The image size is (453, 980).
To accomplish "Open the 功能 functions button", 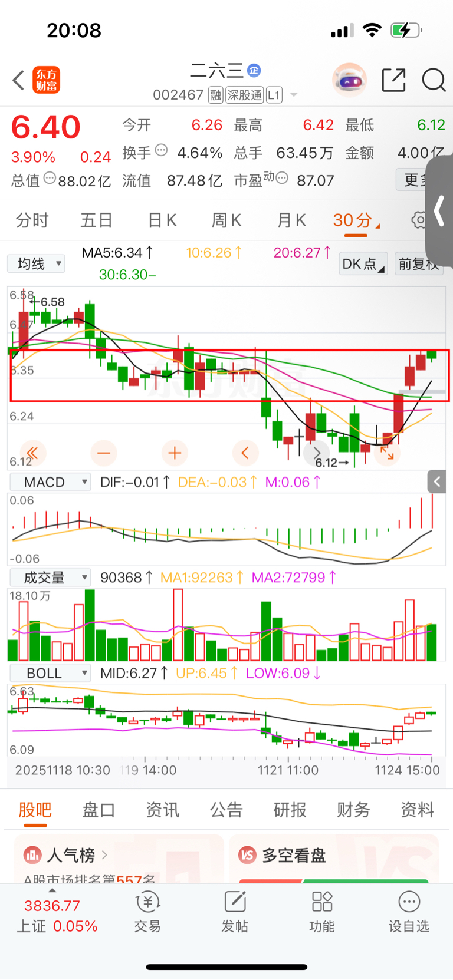I will (x=322, y=912).
